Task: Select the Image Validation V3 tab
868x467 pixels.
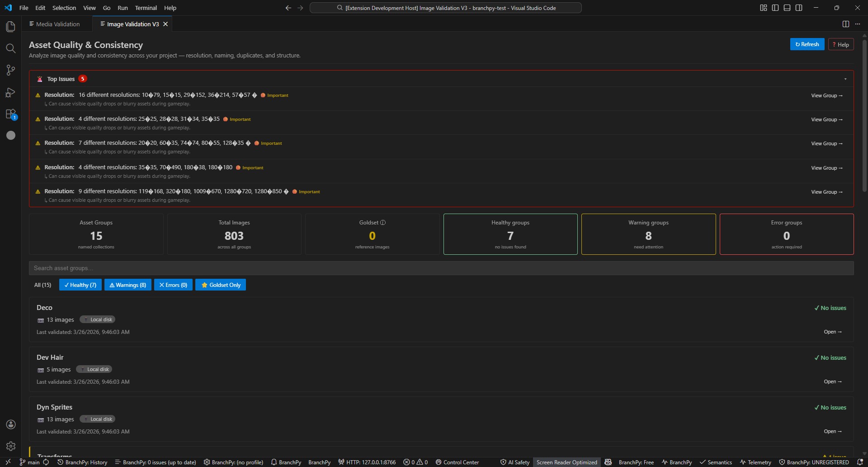Action: click(132, 24)
